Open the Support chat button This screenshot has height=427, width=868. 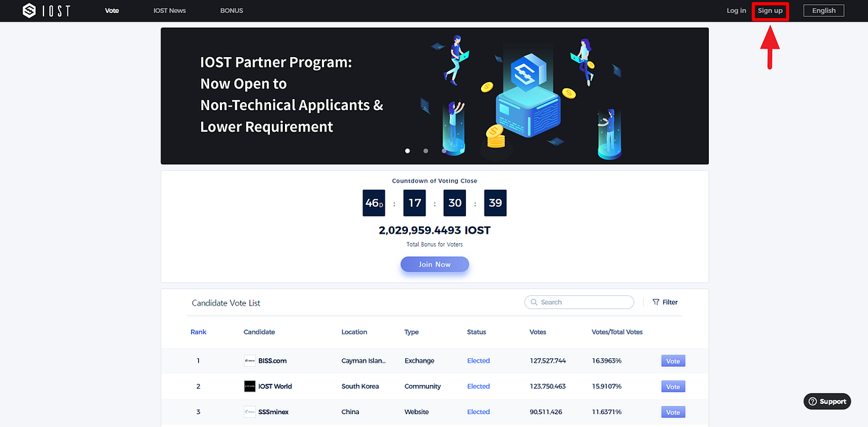827,402
